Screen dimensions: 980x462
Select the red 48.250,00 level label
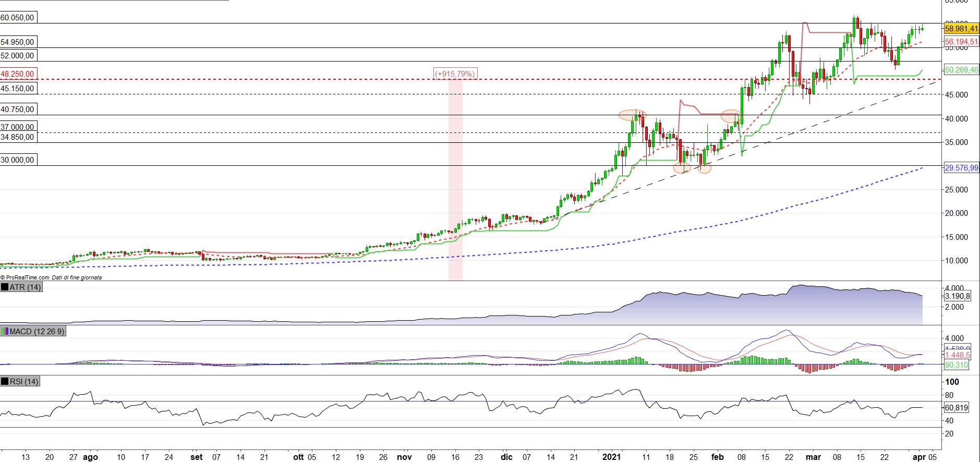click(17, 74)
